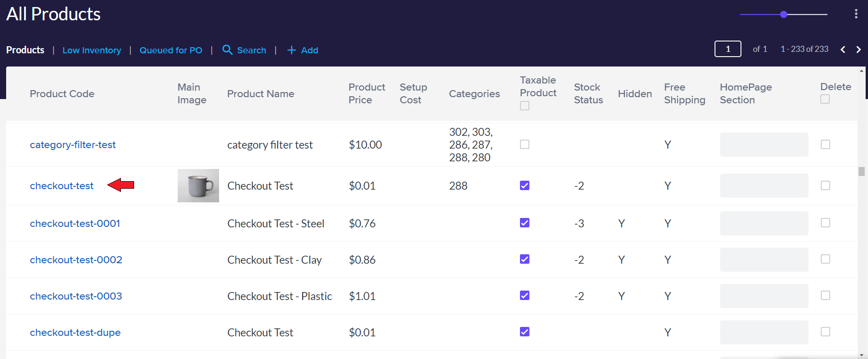Check Taxable Product for category-filter-test
The width and height of the screenshot is (868, 359).
[x=525, y=144]
